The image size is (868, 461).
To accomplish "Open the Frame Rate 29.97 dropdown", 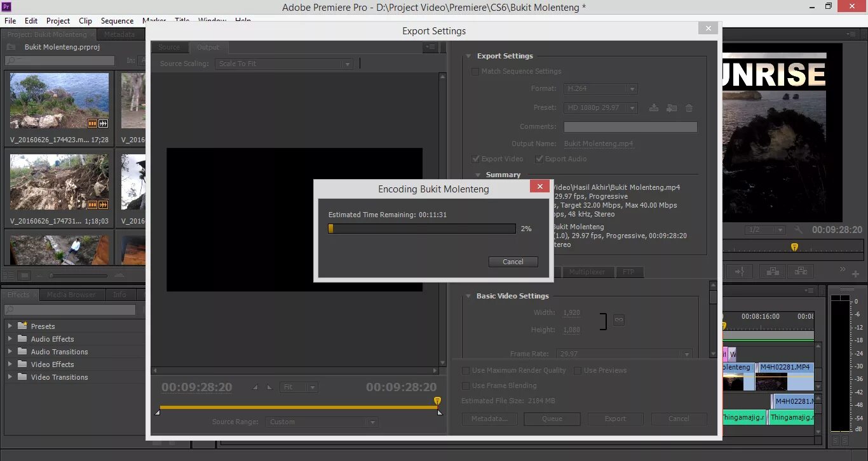I will [625, 354].
